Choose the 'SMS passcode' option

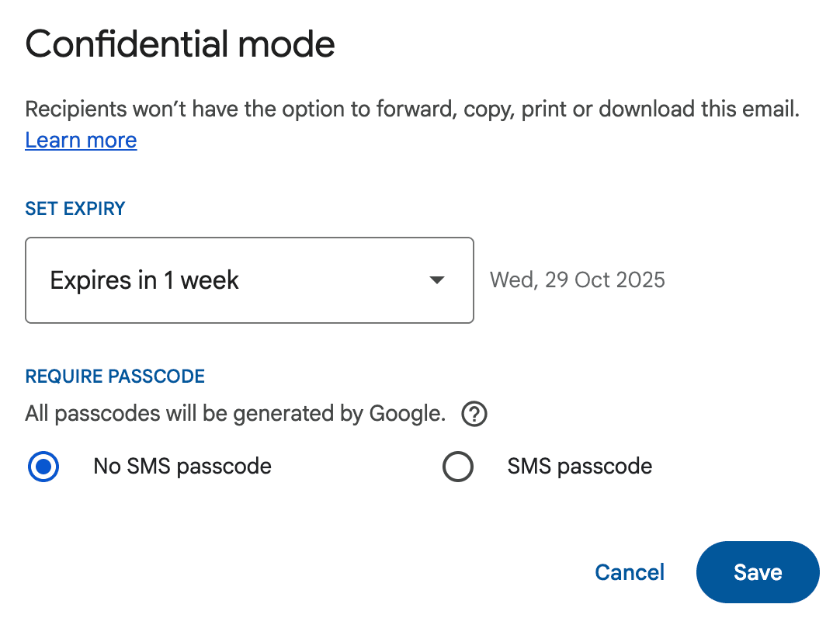point(458,467)
